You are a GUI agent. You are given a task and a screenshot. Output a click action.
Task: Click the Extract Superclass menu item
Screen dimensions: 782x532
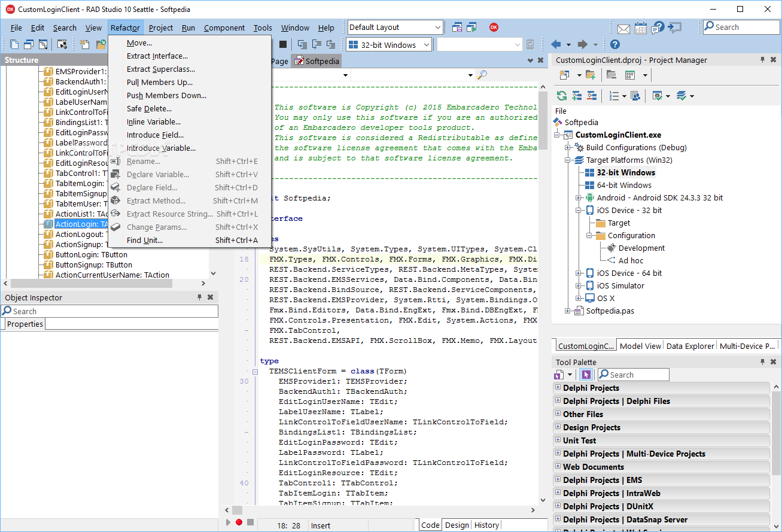(x=161, y=69)
